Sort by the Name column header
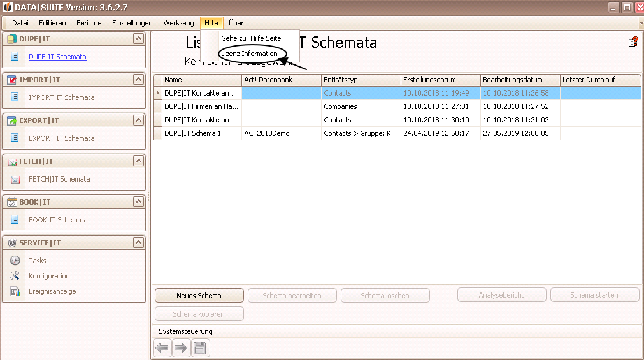 coord(202,80)
